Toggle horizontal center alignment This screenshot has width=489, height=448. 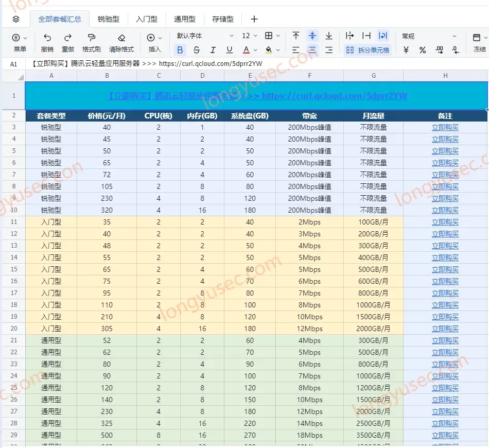(312, 50)
